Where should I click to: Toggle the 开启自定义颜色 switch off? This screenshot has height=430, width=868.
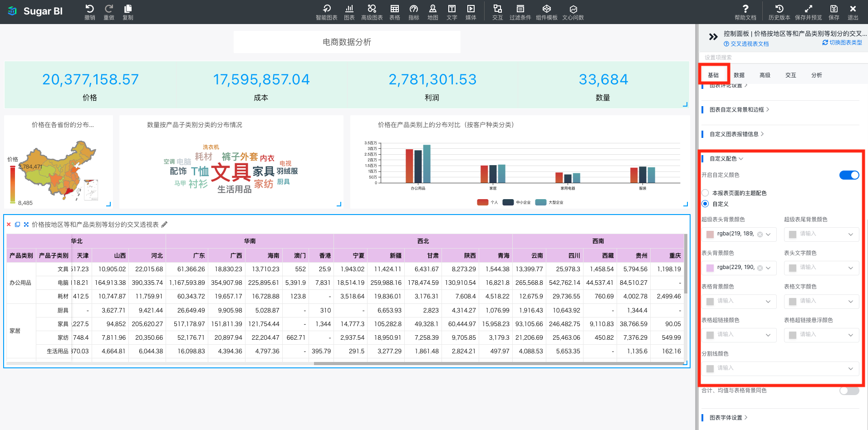coord(849,175)
